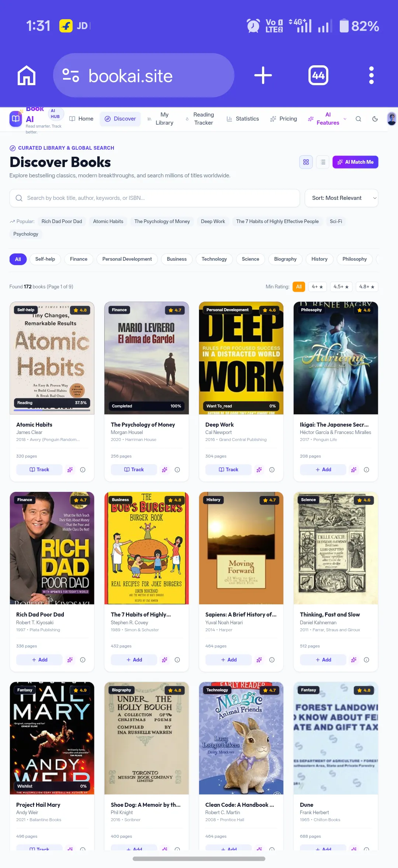Image resolution: width=398 pixels, height=868 pixels.
Task: Click AI sparkle icon on Sapiens card
Action: pyautogui.click(x=259, y=660)
